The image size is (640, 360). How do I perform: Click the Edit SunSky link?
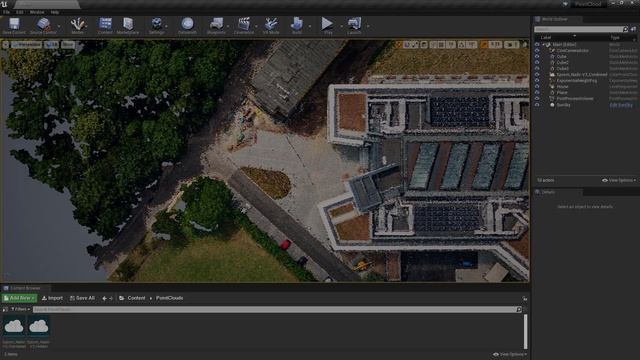tap(621, 105)
